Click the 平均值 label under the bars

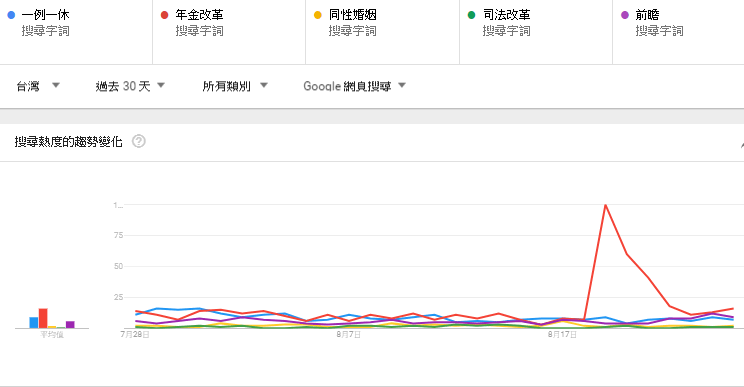coord(52,334)
